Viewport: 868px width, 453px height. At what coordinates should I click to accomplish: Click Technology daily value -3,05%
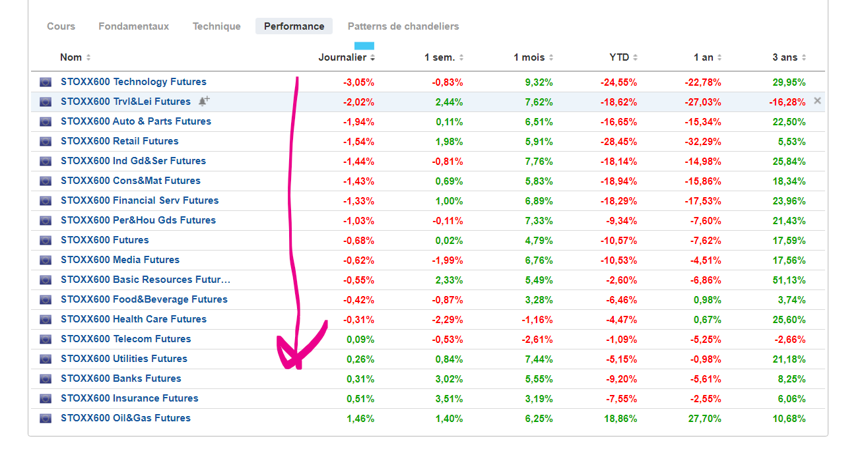(358, 82)
